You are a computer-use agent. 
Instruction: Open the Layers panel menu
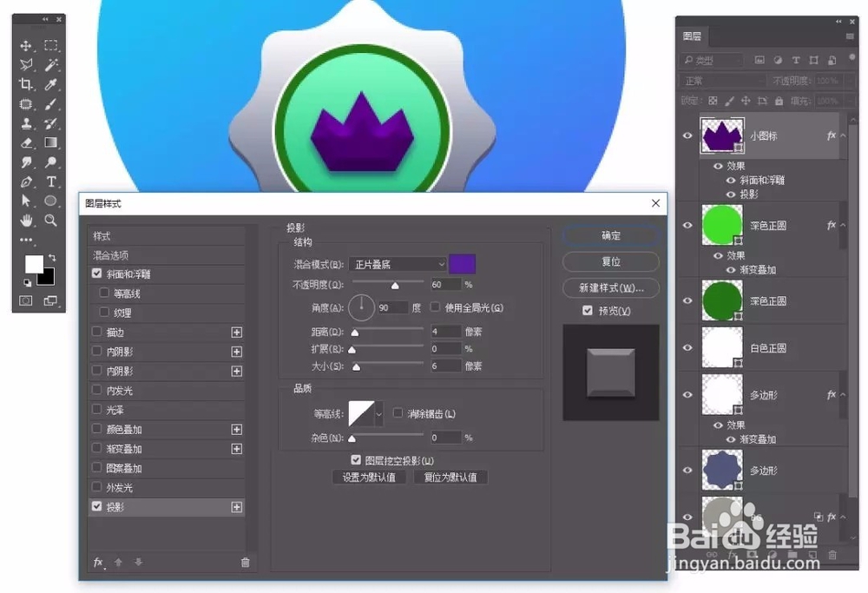tap(848, 36)
